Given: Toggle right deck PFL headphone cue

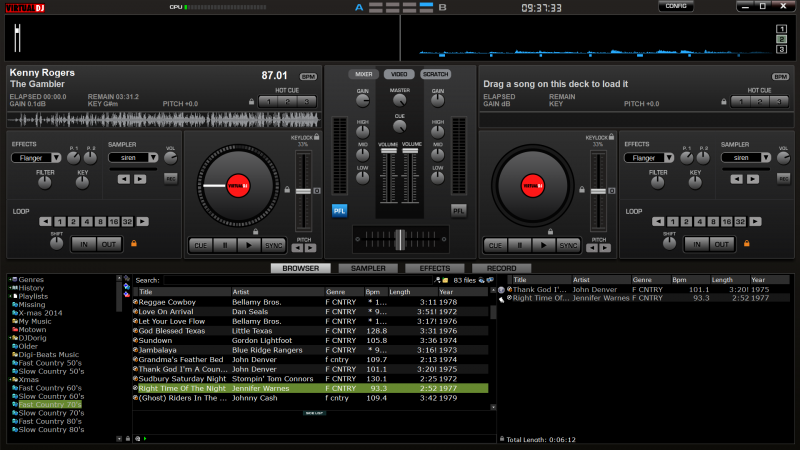Looking at the screenshot, I should click(x=459, y=211).
